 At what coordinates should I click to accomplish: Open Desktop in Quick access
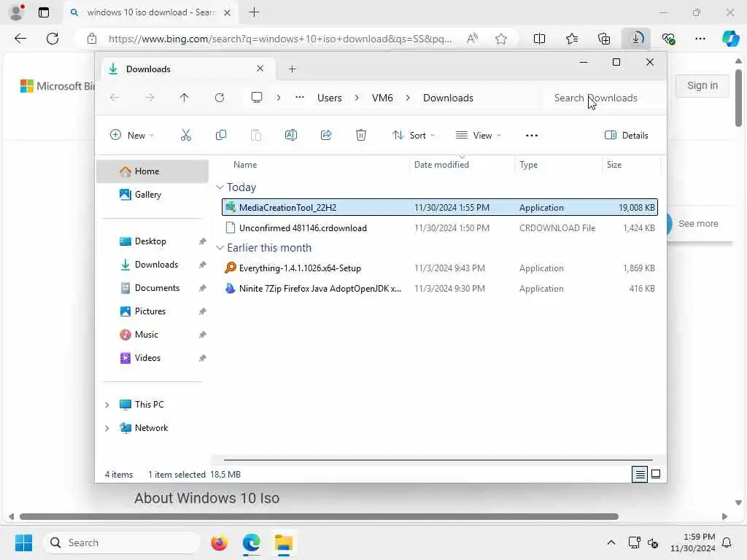[152, 241]
